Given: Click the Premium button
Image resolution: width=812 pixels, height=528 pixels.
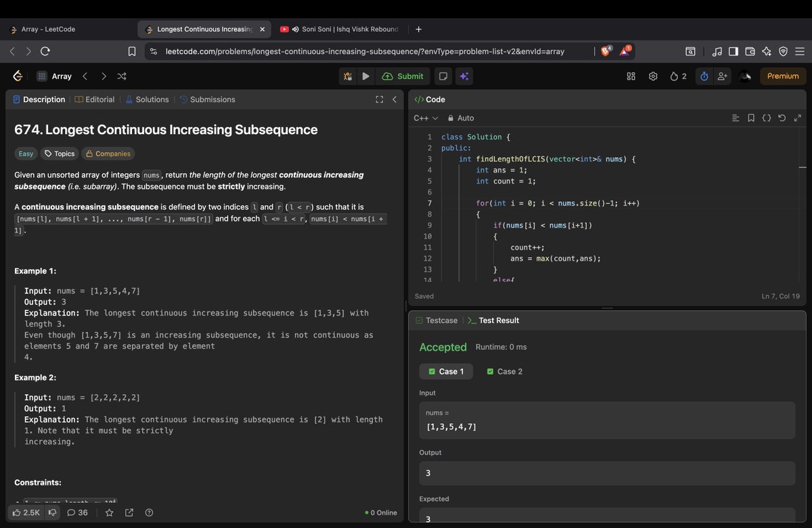Looking at the screenshot, I should click(x=783, y=76).
